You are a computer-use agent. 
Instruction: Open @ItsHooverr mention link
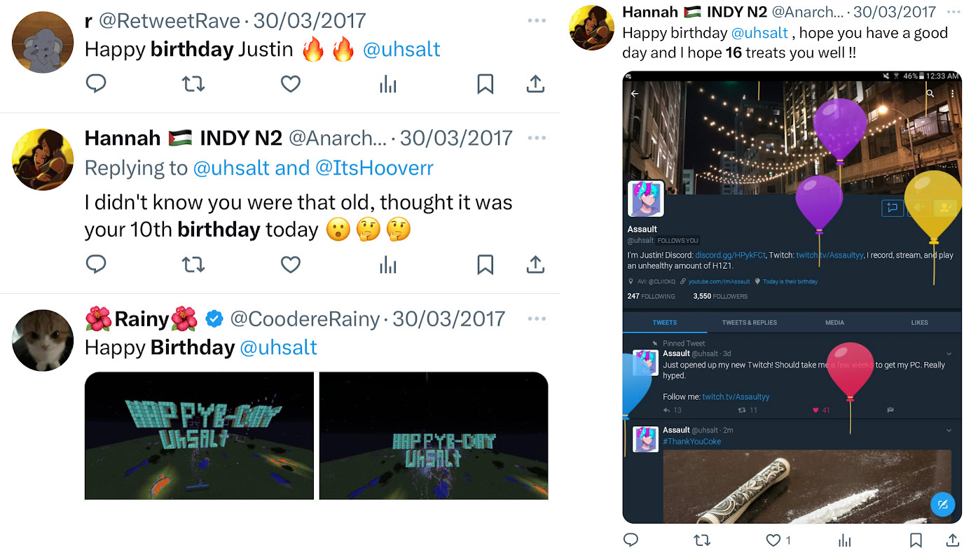375,168
